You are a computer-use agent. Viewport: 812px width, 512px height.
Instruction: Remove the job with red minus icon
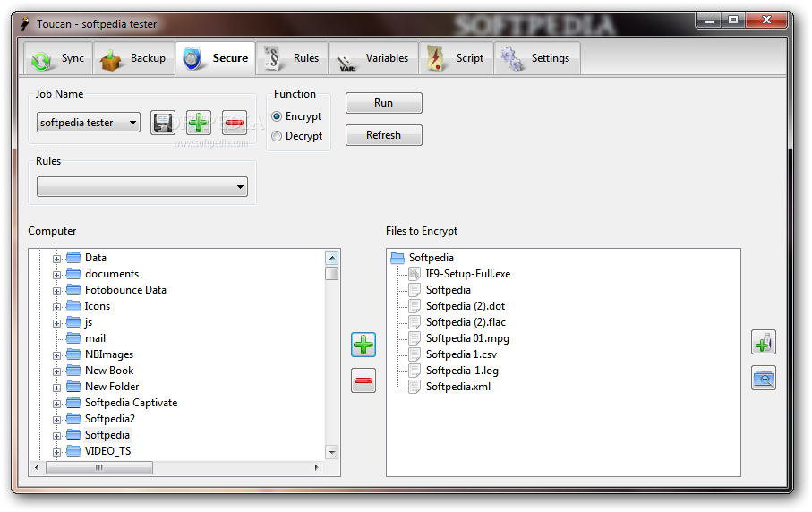coord(234,123)
